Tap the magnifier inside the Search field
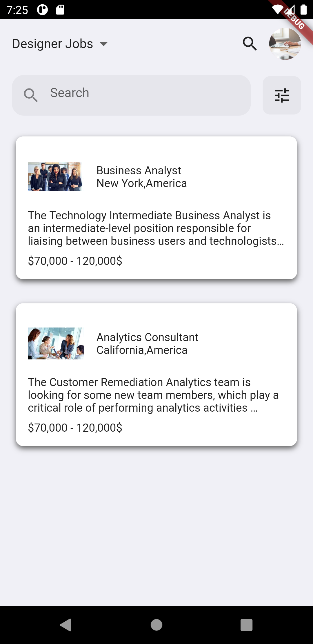This screenshot has width=313, height=644. pyautogui.click(x=31, y=95)
